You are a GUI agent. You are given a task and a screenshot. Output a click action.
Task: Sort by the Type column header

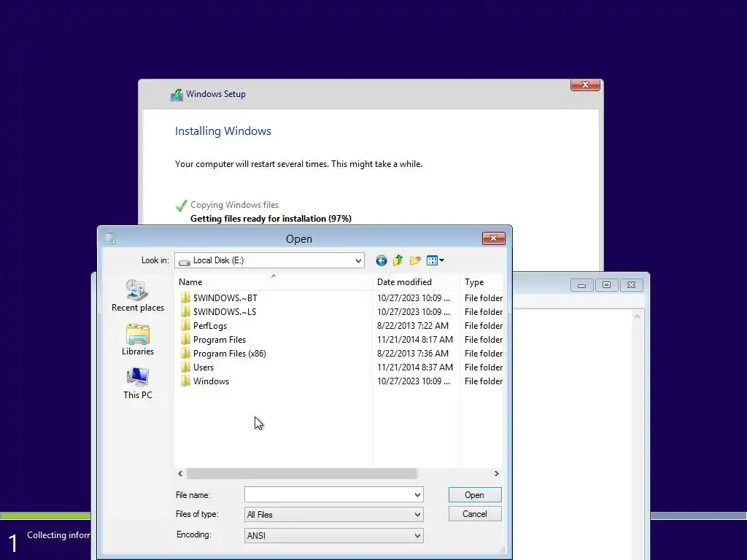[x=481, y=282]
